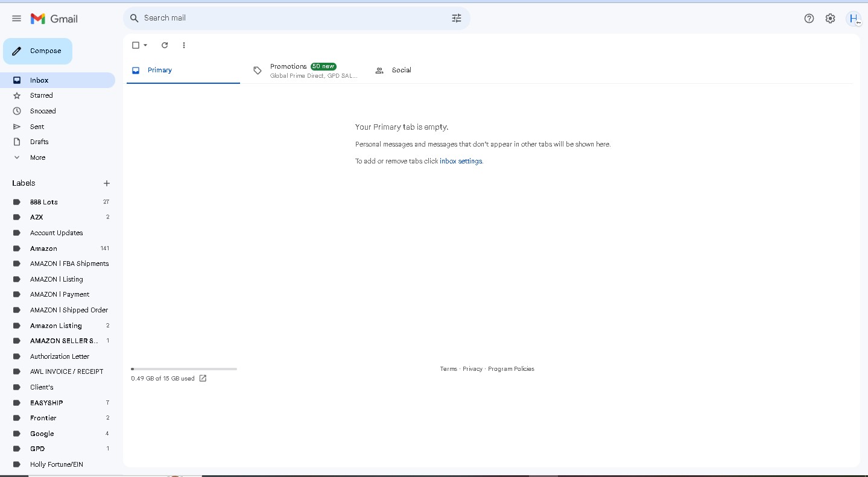Image resolution: width=868 pixels, height=477 pixels.
Task: Open the main menu hamburger icon
Action: click(16, 19)
